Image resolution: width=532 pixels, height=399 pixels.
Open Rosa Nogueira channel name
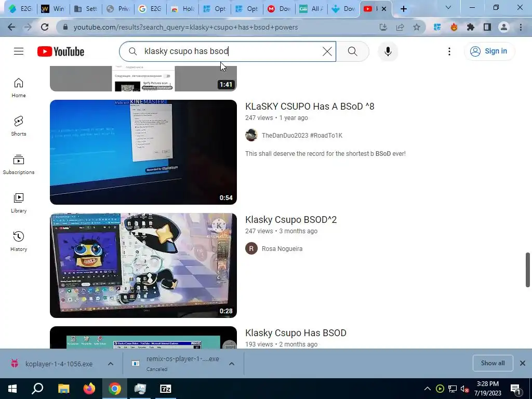click(x=282, y=249)
